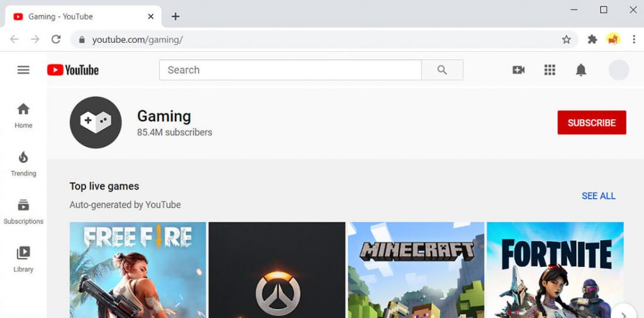Click the magnifying glass search button

(442, 70)
